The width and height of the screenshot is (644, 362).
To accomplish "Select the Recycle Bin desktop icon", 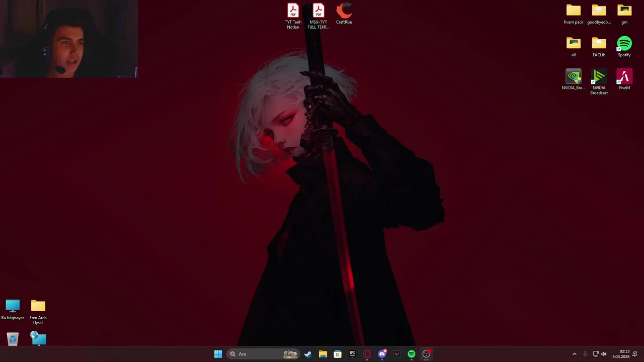I will point(13,339).
